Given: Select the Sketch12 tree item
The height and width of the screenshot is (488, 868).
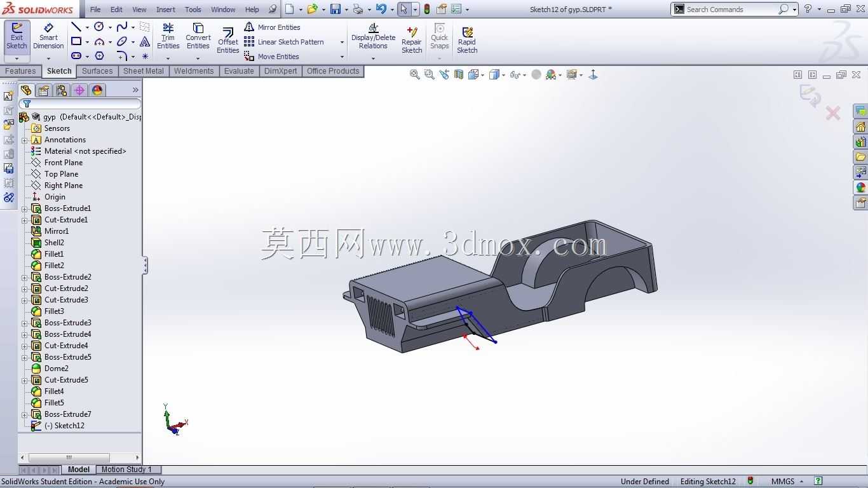Looking at the screenshot, I should click(64, 426).
